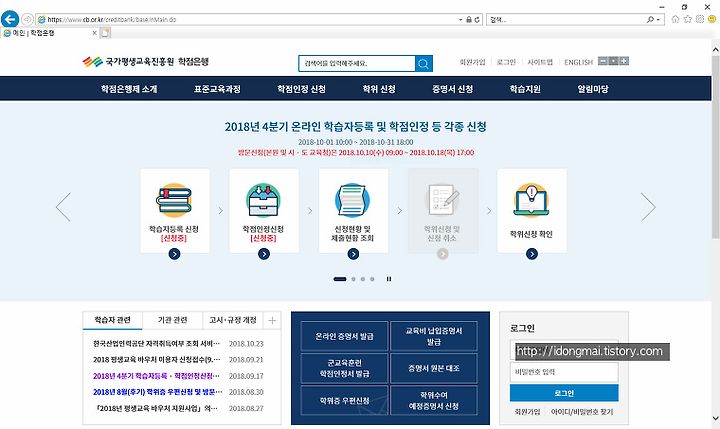Click the 학습자등록 신청 books icon card
Image resolution: width=720 pixels, height=429 pixels.
pyautogui.click(x=175, y=211)
